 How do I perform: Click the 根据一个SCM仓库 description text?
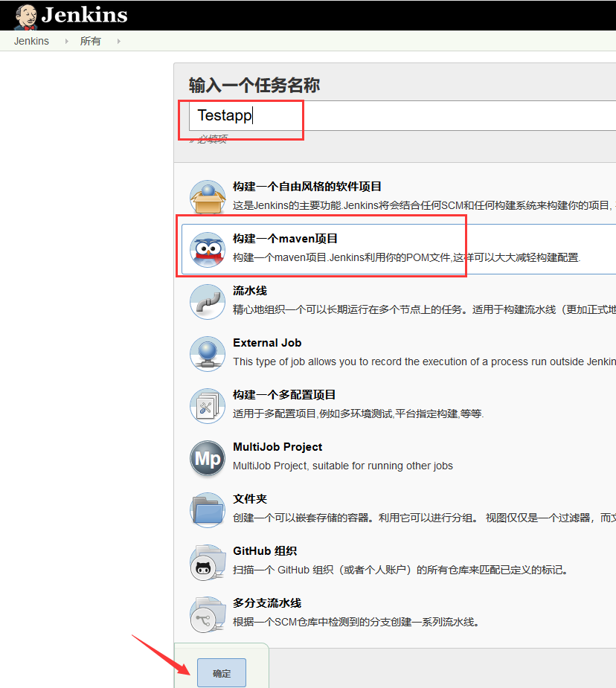[x=356, y=623]
